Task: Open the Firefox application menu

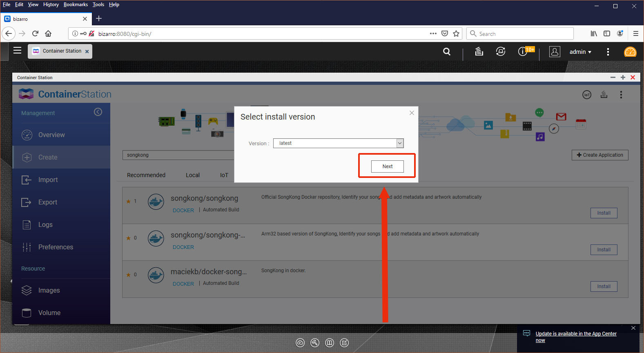Action: click(635, 33)
